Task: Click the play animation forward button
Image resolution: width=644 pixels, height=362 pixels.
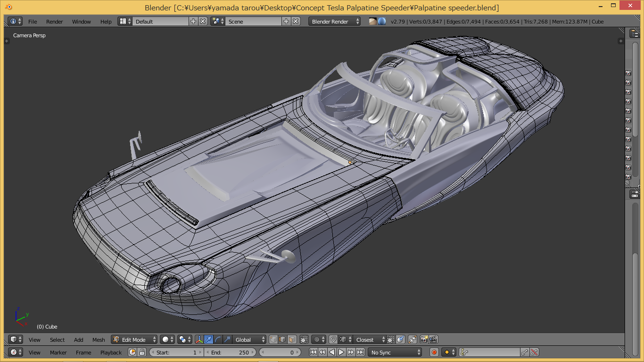Action: point(341,352)
